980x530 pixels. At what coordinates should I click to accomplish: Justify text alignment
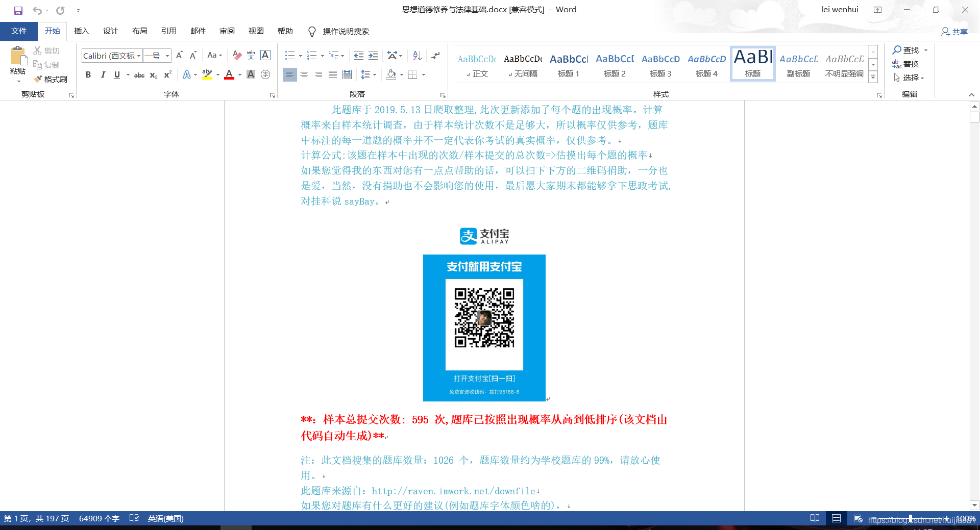point(333,75)
